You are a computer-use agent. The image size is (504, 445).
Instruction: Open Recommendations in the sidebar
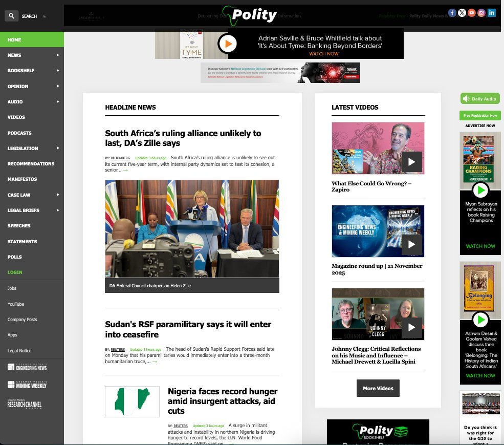32,164
